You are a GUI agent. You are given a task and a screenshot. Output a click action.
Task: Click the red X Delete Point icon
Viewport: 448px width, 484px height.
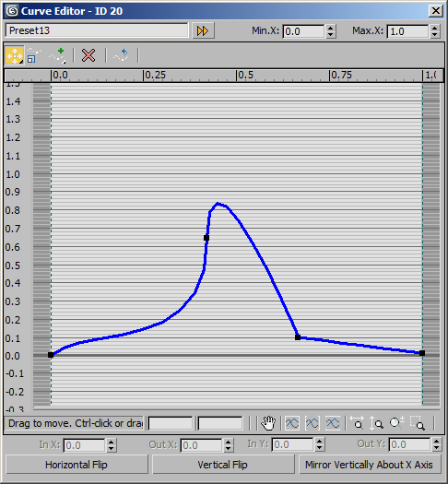[x=88, y=55]
